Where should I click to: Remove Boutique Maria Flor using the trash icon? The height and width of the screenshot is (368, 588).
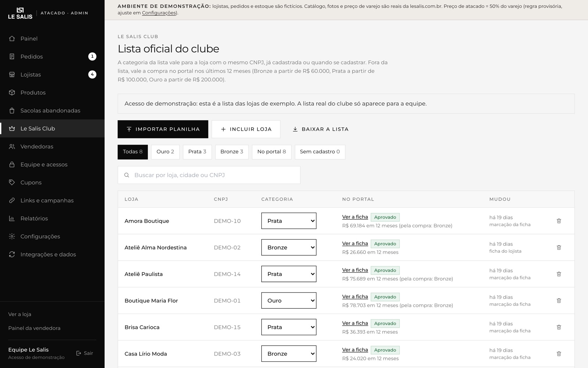point(559,301)
